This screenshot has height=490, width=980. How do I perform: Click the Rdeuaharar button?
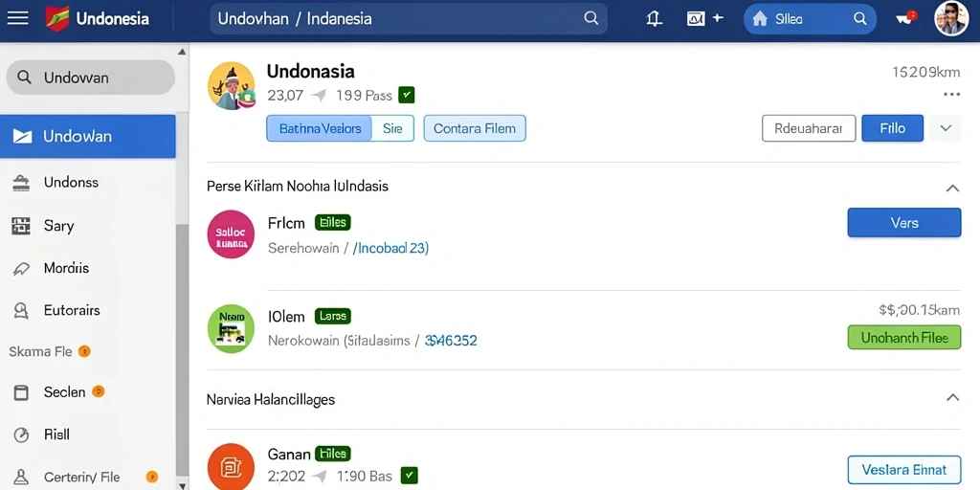pyautogui.click(x=809, y=128)
